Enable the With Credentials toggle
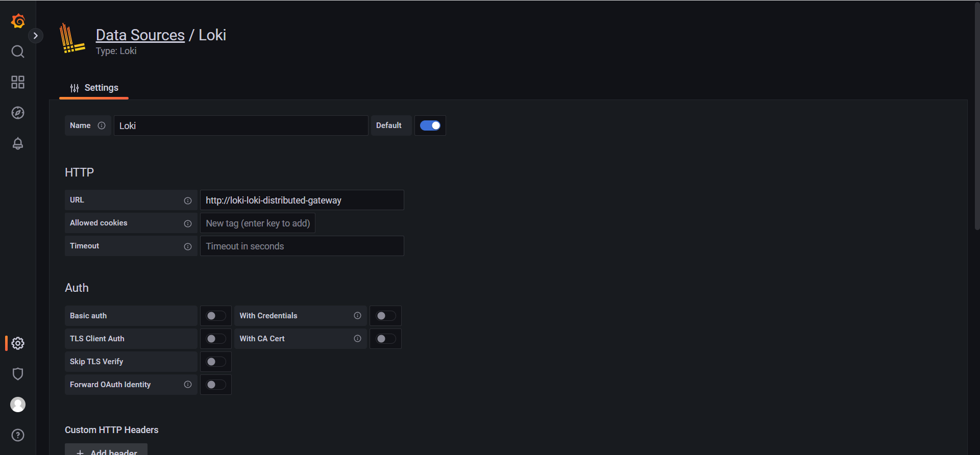This screenshot has width=980, height=455. pyautogui.click(x=386, y=316)
